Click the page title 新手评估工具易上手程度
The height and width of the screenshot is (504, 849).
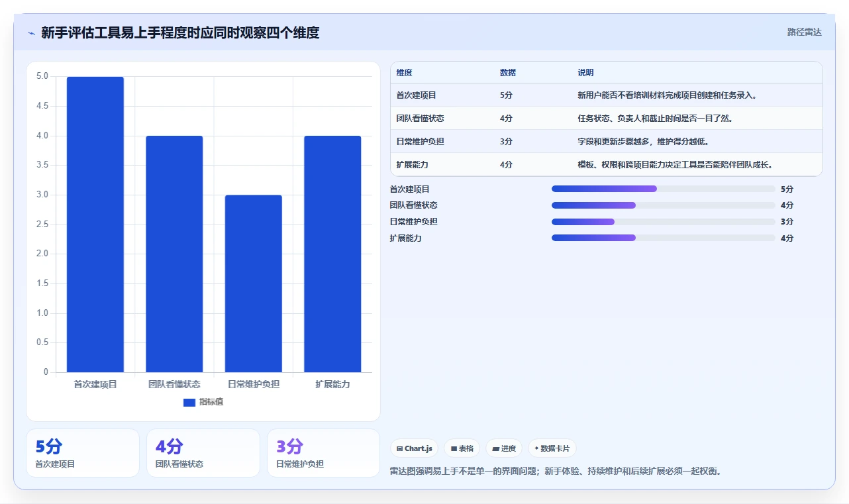click(x=180, y=32)
